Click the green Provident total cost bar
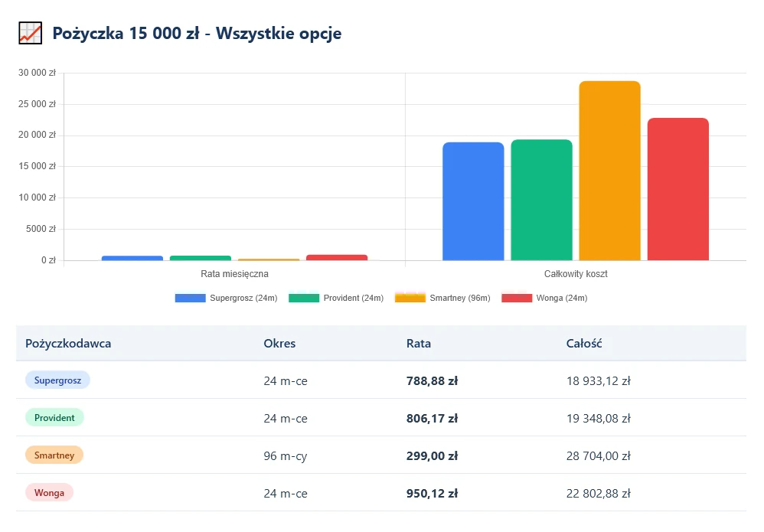The height and width of the screenshot is (532, 764). point(541,200)
